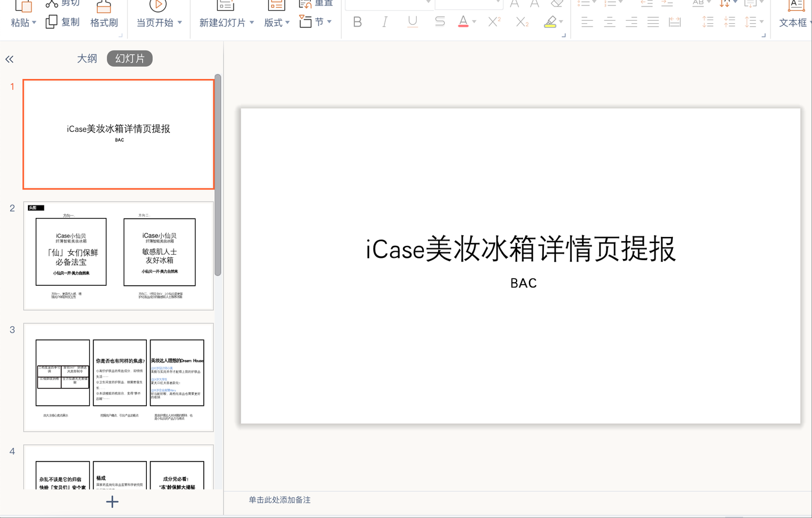
Task: Click the 剪切 cut icon
Action: point(52,3)
